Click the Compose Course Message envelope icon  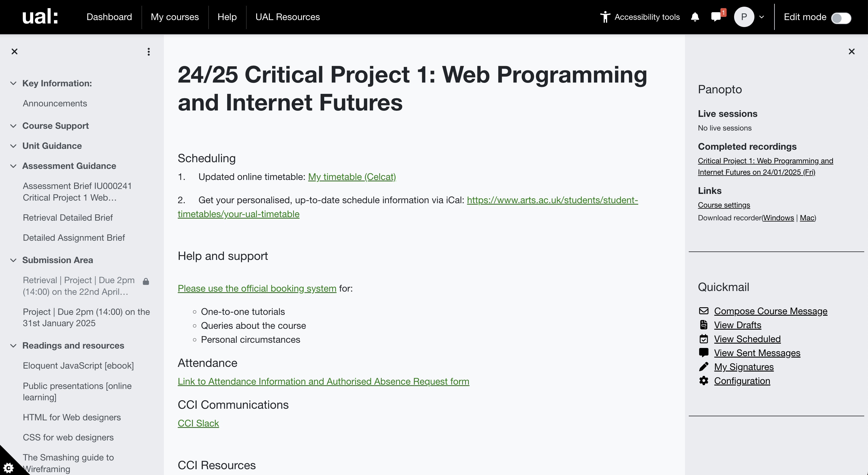click(x=704, y=311)
